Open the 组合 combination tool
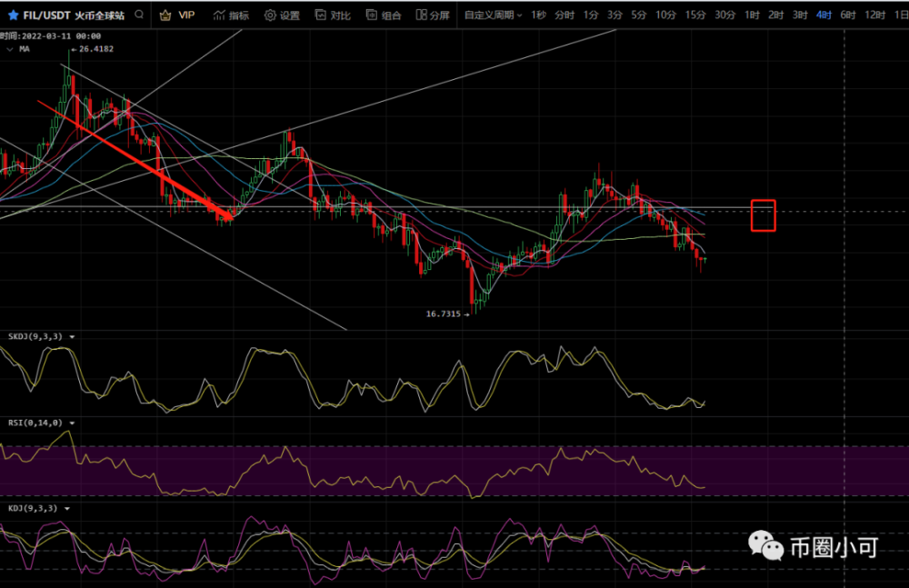909x588 pixels. pos(384,15)
